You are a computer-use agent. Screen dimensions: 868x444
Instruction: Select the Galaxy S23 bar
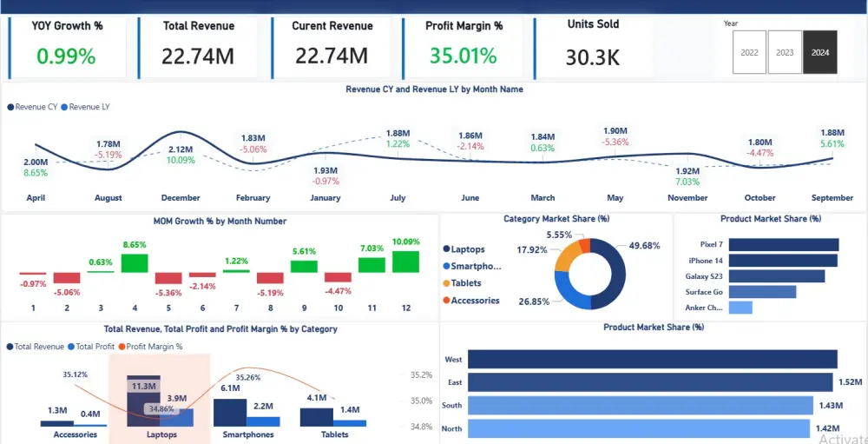point(777,276)
